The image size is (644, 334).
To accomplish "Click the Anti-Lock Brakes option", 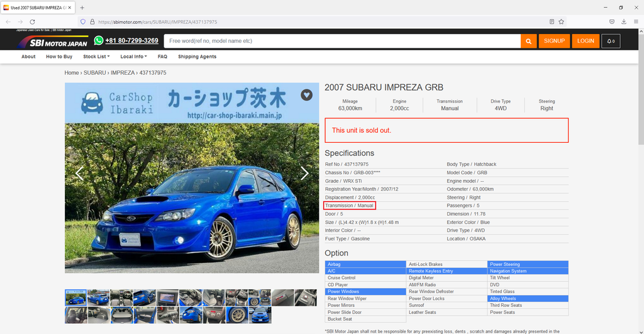I will (x=447, y=264).
